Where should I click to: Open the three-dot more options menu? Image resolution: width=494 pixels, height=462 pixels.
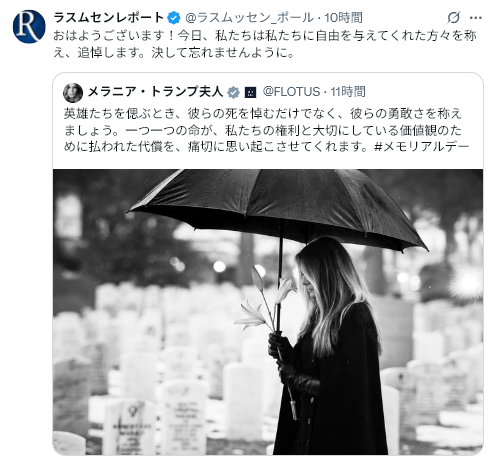[476, 18]
